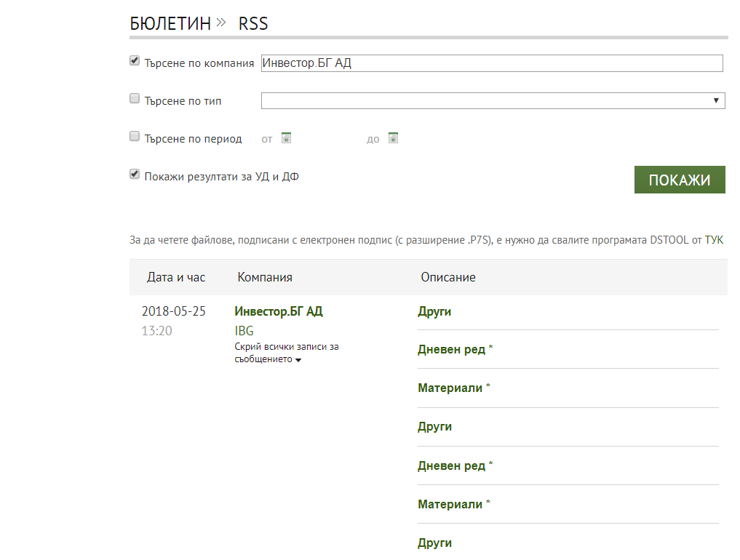The width and height of the screenshot is (740, 560).
Task: Click the Описание column header
Action: point(448,277)
